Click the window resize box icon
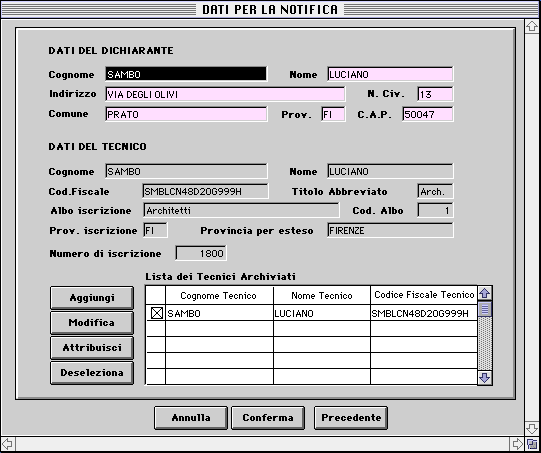Viewport: 541px width, 453px height. click(532, 444)
